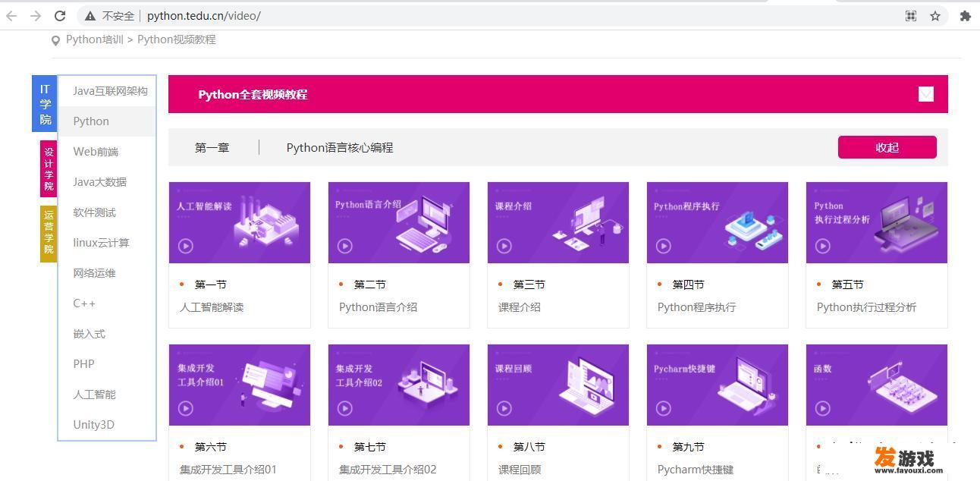Click the browser back arrow
This screenshot has height=481, width=980.
11,16
